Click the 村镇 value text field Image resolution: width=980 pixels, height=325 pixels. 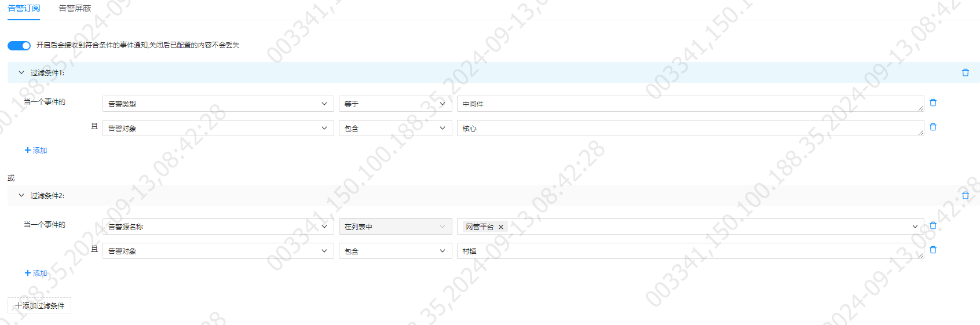(x=690, y=251)
